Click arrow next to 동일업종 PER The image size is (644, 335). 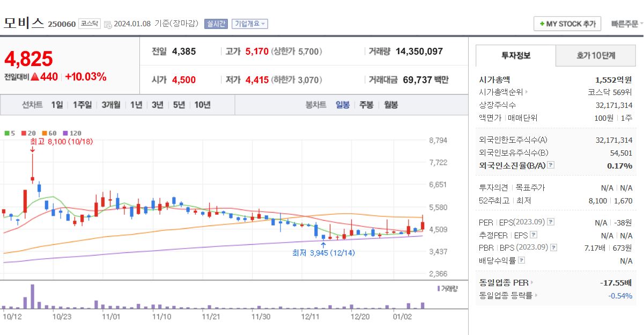532,282
